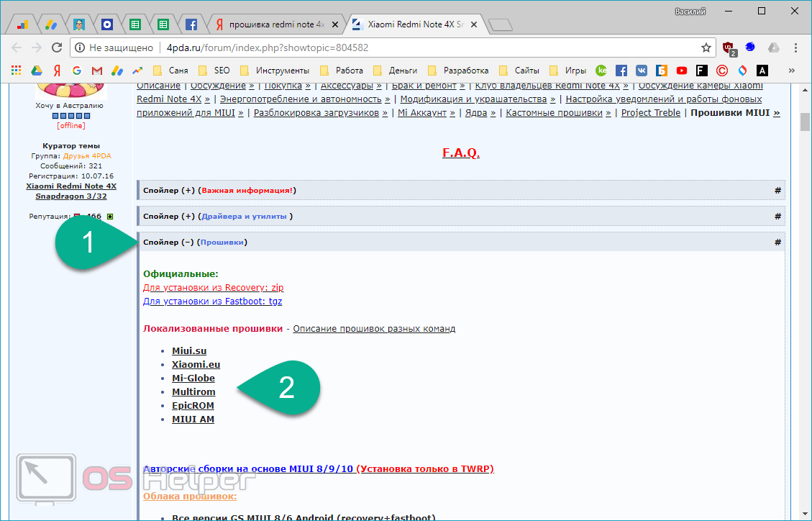Open the Yandex bookmark
This screenshot has width=812, height=521.
pos(57,71)
